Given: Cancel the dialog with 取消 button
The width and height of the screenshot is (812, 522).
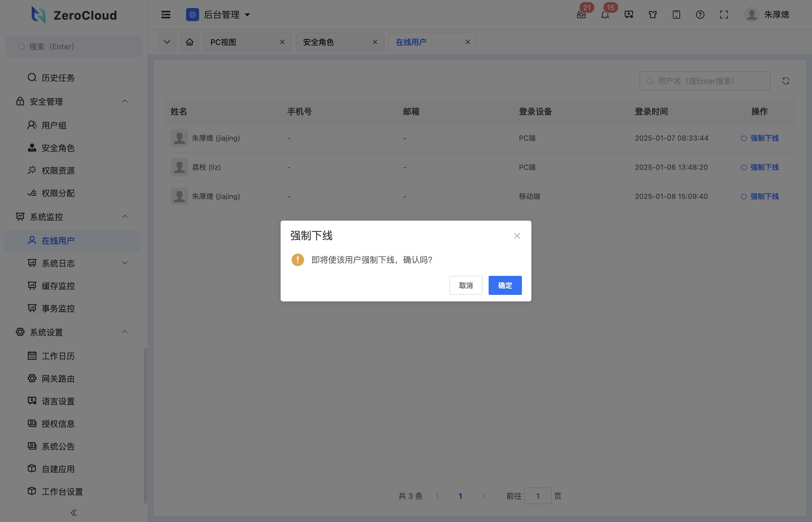Looking at the screenshot, I should click(x=466, y=285).
